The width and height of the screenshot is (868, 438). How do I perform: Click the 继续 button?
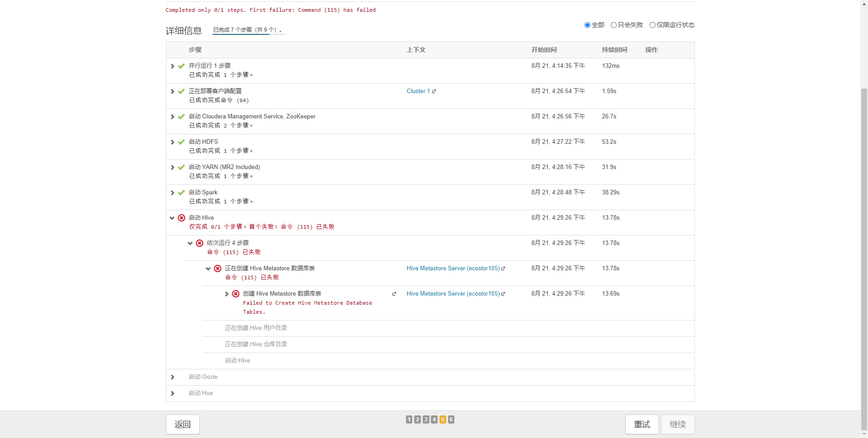point(678,424)
